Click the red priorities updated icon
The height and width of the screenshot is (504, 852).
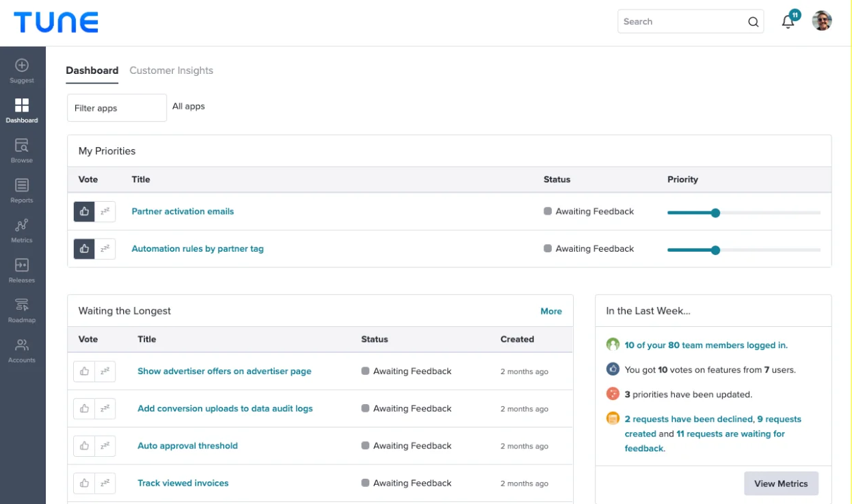[x=613, y=394]
